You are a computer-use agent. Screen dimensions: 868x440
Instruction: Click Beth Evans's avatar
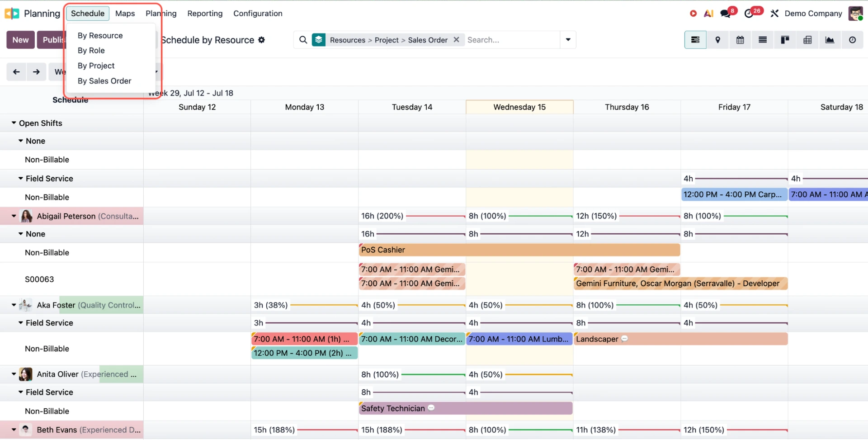coord(26,430)
